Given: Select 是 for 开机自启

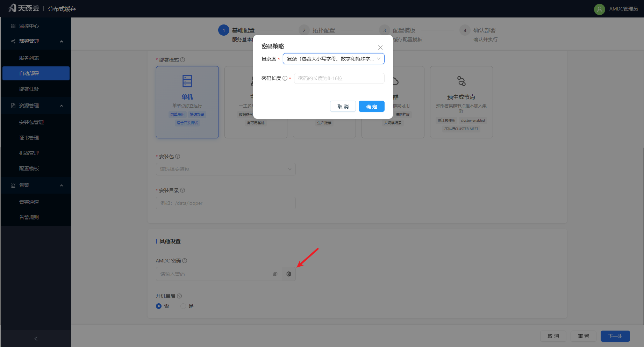Looking at the screenshot, I should coord(183,306).
